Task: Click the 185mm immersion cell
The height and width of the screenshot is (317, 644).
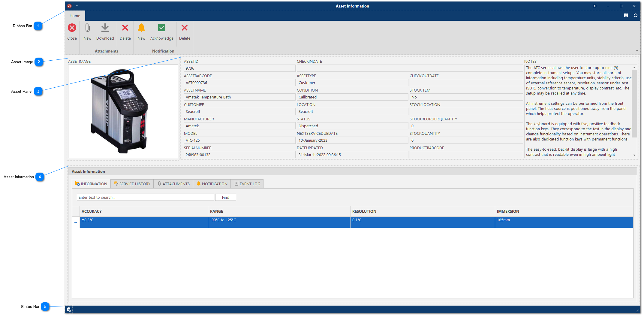Action: point(564,222)
